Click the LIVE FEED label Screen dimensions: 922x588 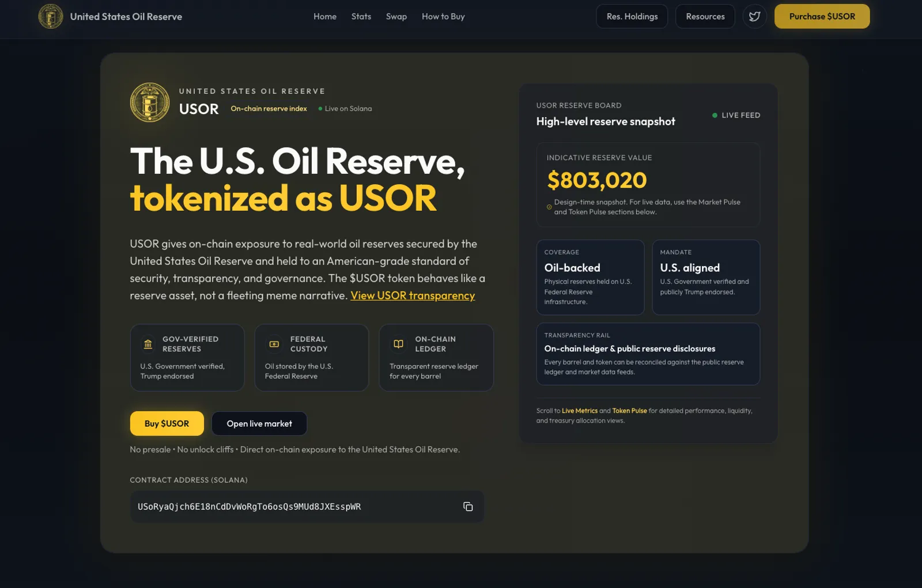[x=741, y=115]
